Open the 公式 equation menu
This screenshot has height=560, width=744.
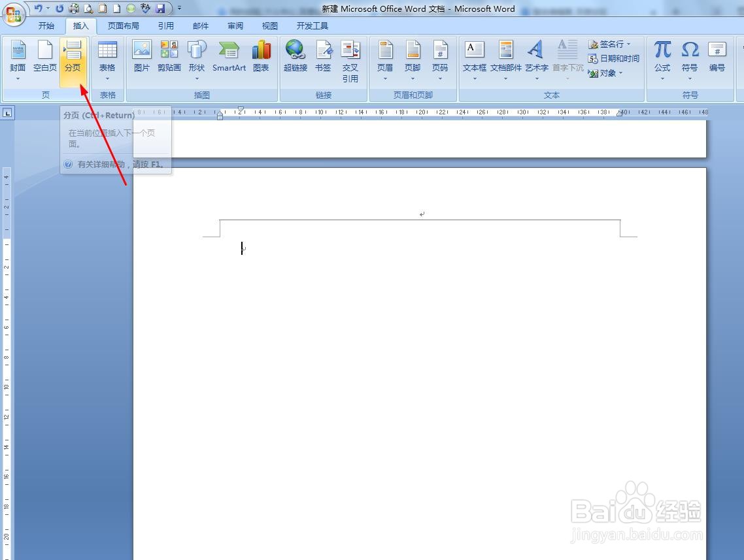click(662, 61)
